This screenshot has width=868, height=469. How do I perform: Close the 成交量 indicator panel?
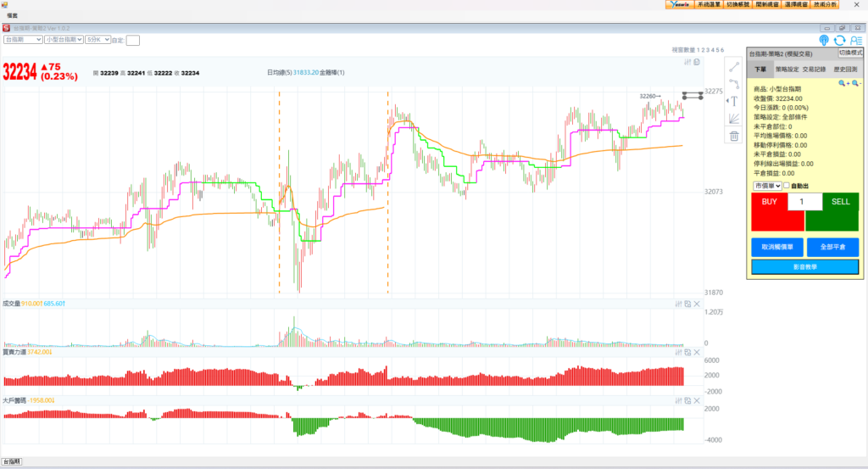pos(697,304)
